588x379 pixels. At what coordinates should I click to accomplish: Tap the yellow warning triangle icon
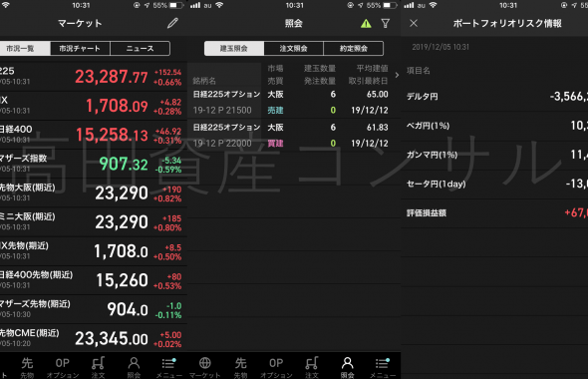tap(366, 24)
